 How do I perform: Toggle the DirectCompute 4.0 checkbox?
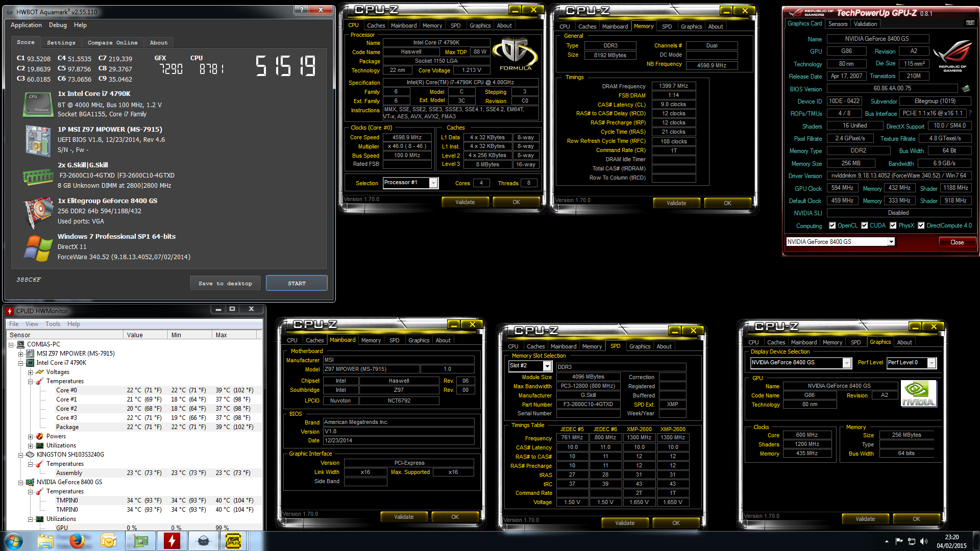tap(921, 226)
